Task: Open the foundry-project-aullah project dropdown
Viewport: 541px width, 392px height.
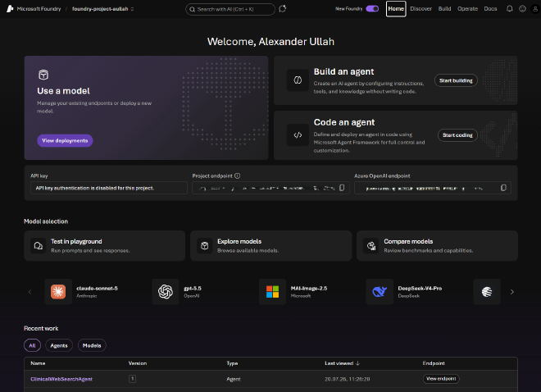Action: 102,9
